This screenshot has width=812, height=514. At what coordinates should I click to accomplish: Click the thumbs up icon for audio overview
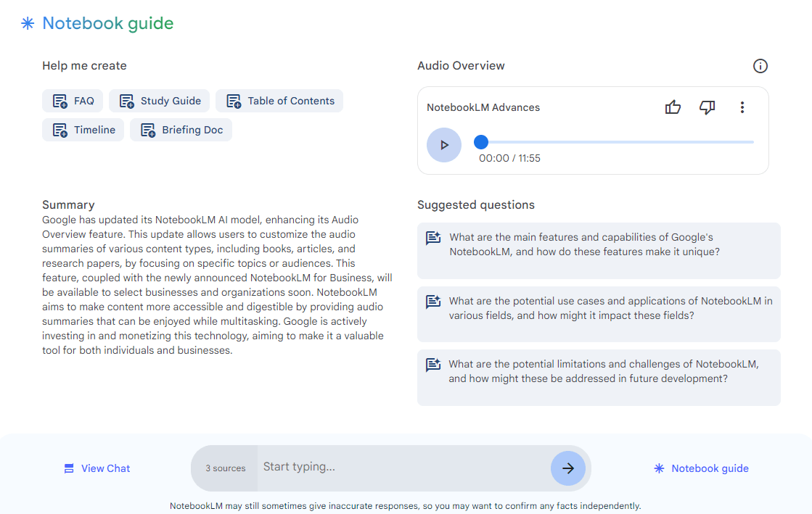coord(673,107)
